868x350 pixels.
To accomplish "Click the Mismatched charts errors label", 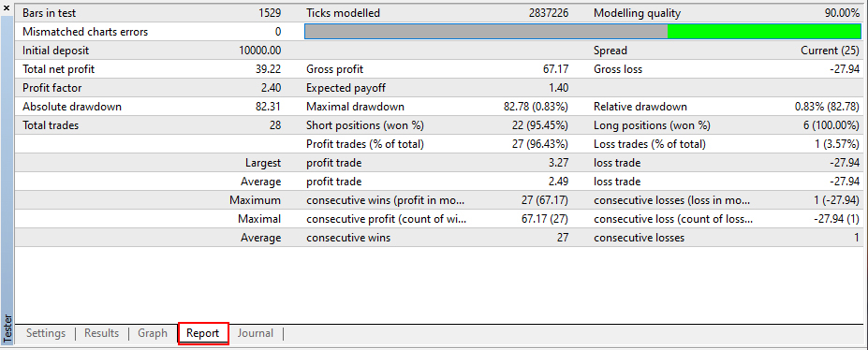I will point(85,32).
